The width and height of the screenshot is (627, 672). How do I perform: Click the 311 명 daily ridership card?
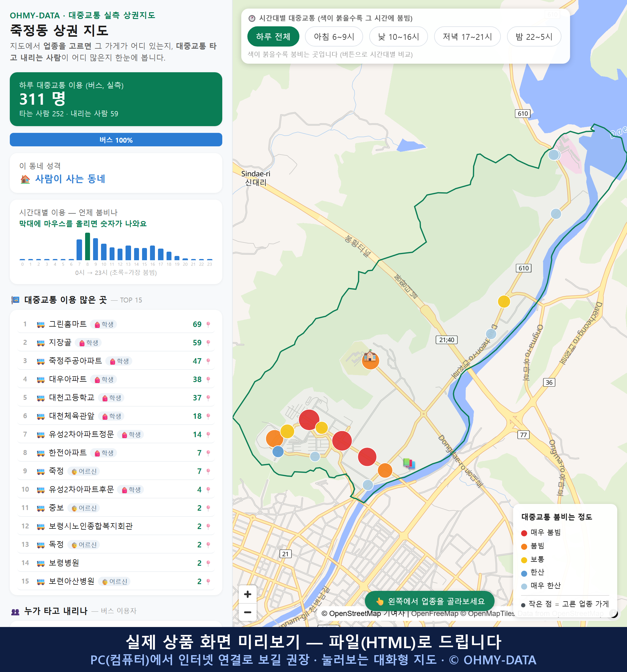click(116, 99)
